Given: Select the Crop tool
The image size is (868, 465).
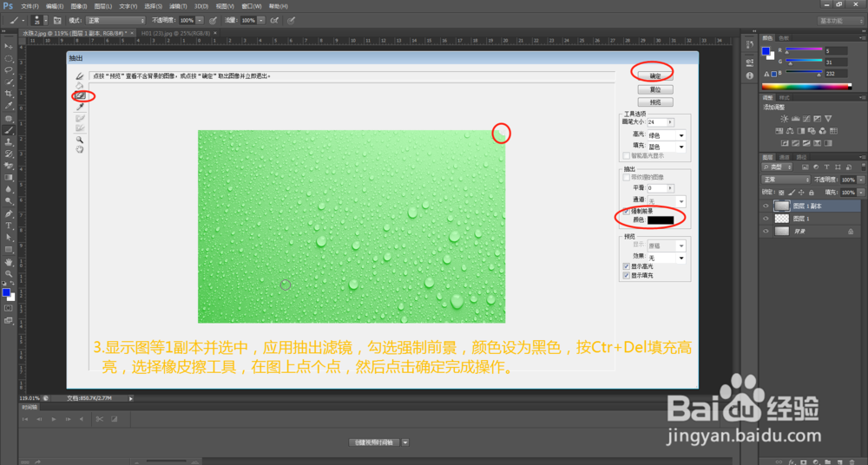Looking at the screenshot, I should coord(9,94).
